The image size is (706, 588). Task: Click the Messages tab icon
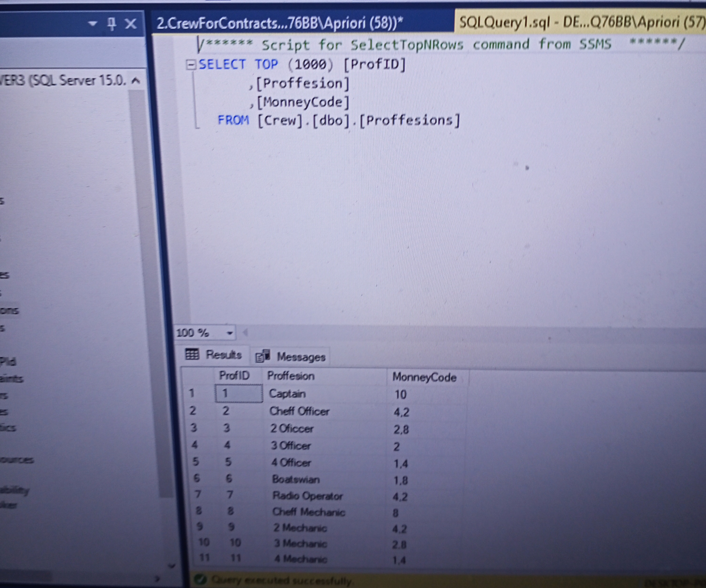coord(263,356)
